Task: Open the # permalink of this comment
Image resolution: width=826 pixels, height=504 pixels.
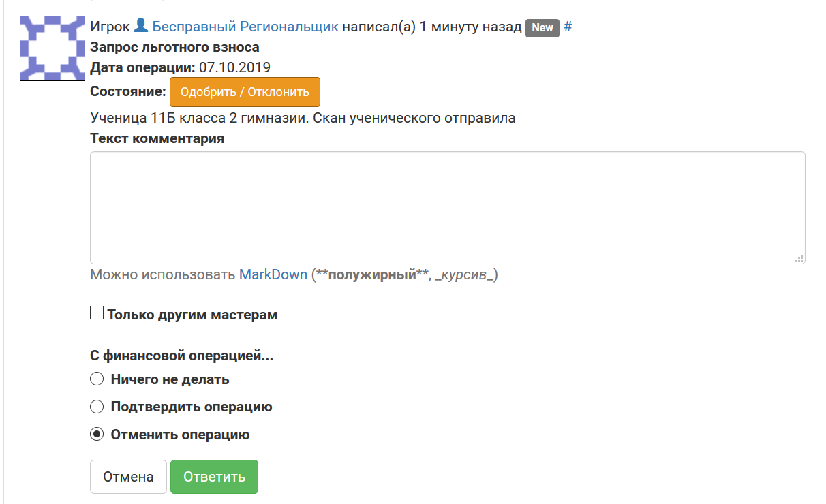Action: 568,27
